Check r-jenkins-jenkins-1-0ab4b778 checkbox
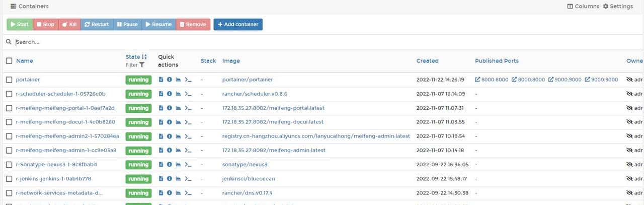This screenshot has height=205, width=644. point(9,178)
